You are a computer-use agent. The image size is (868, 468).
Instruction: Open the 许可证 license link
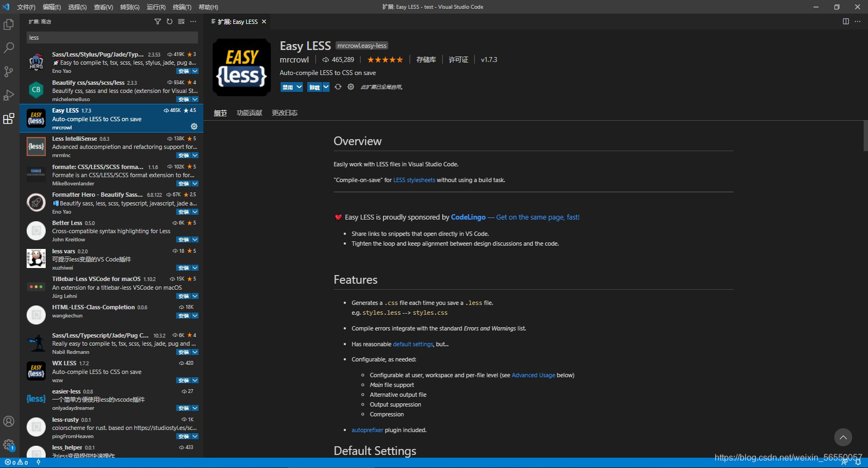click(x=458, y=60)
